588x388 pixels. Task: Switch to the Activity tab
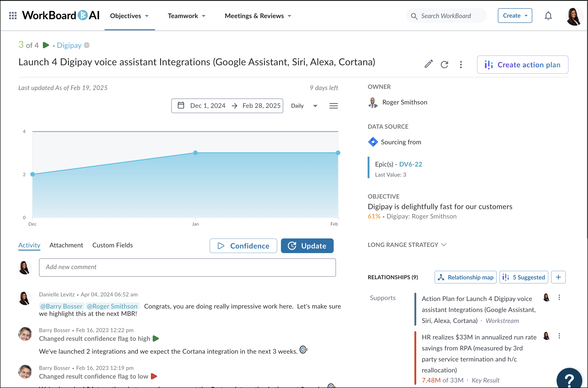tap(29, 245)
